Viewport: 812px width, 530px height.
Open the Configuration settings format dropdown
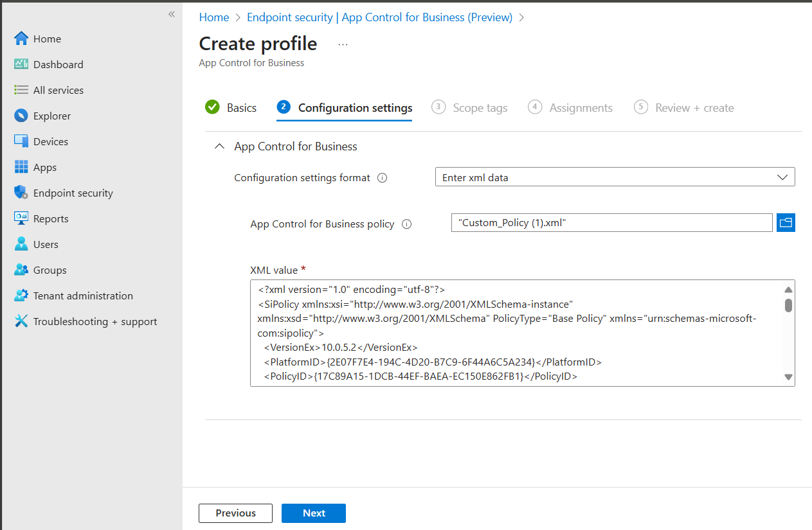(615, 177)
